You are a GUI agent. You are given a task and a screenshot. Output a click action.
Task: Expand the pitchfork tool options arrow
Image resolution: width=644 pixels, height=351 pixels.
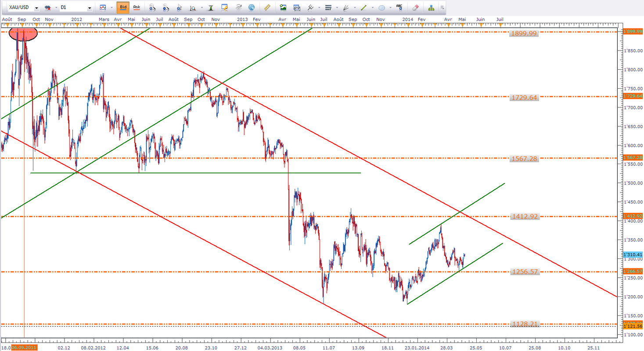pos(318,8)
